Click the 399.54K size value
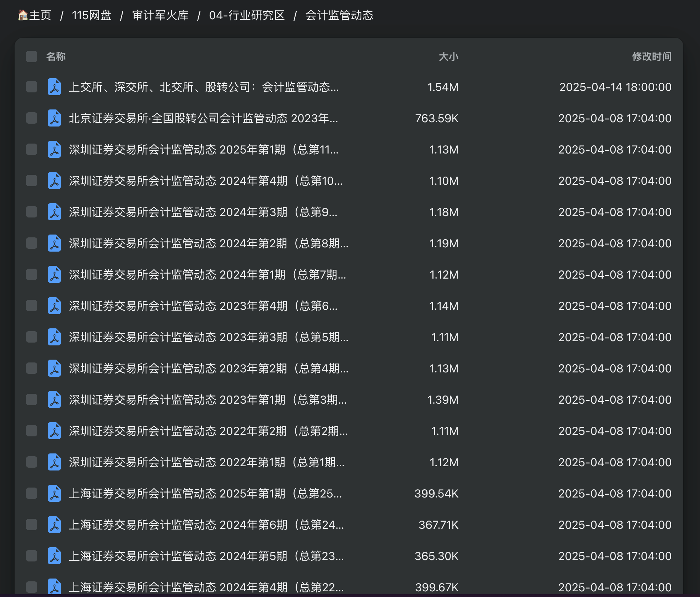Image resolution: width=700 pixels, height=597 pixels. click(x=436, y=494)
